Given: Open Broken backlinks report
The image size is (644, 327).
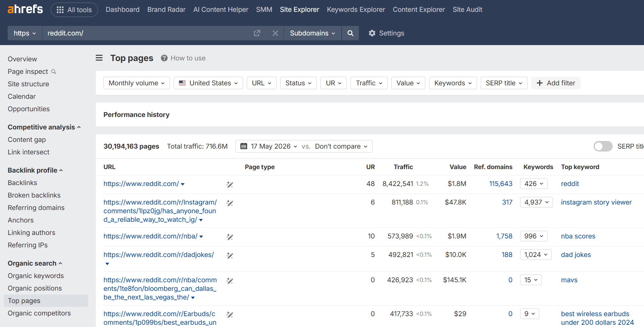Looking at the screenshot, I should (34, 195).
